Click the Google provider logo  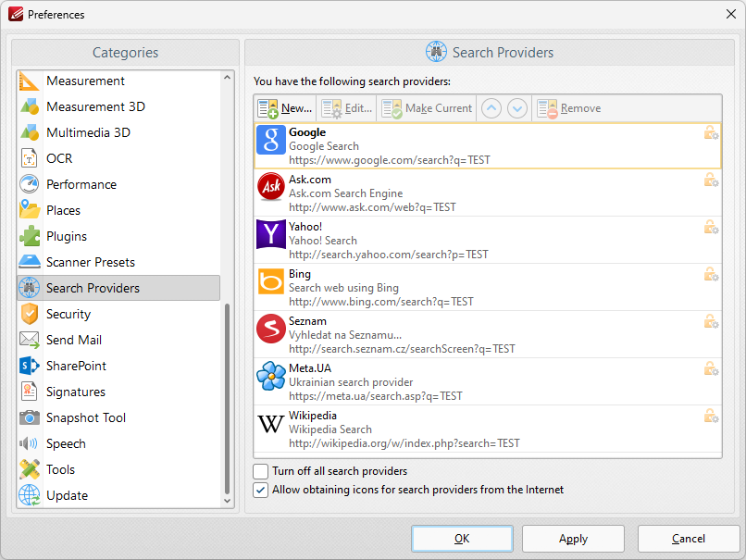click(270, 140)
